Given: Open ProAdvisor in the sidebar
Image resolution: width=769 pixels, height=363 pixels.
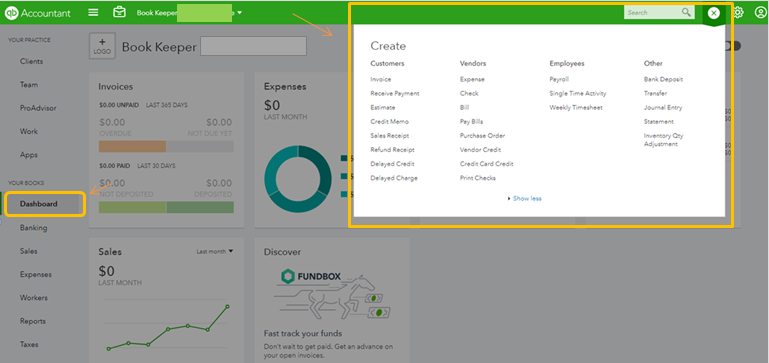Looking at the screenshot, I should click(38, 108).
